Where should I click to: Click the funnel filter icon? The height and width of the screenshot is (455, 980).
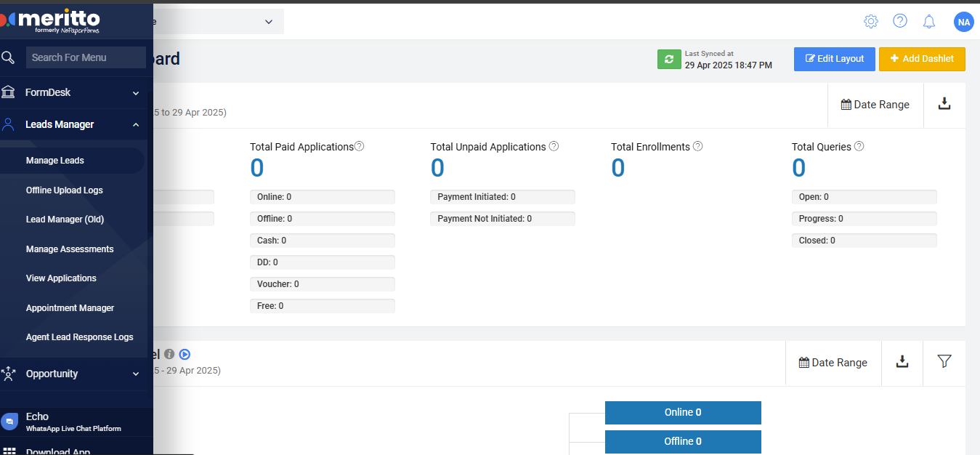click(x=944, y=361)
